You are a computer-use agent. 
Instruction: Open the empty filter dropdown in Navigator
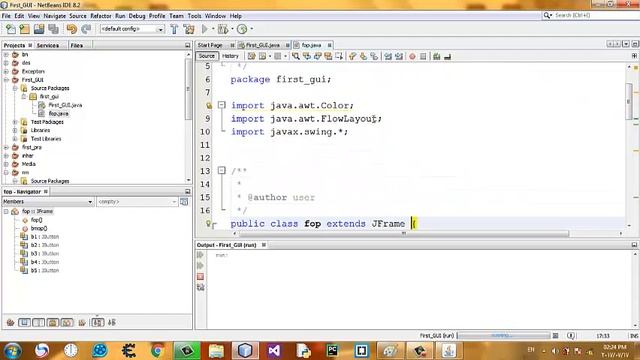(137, 202)
